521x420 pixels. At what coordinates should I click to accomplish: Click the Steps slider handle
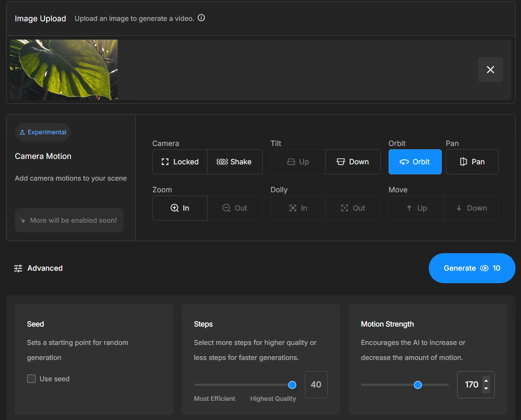point(292,385)
